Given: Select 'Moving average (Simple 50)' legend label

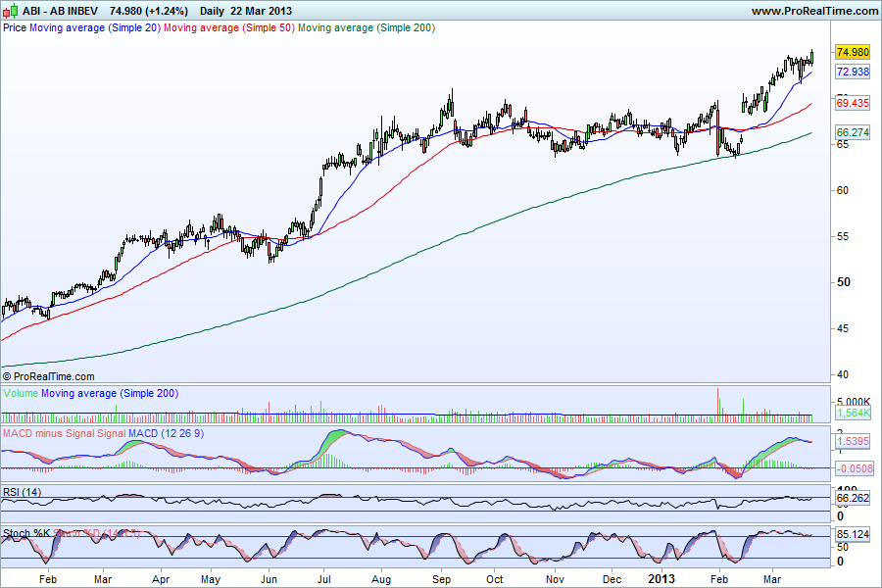Looking at the screenshot, I should click(x=229, y=27).
